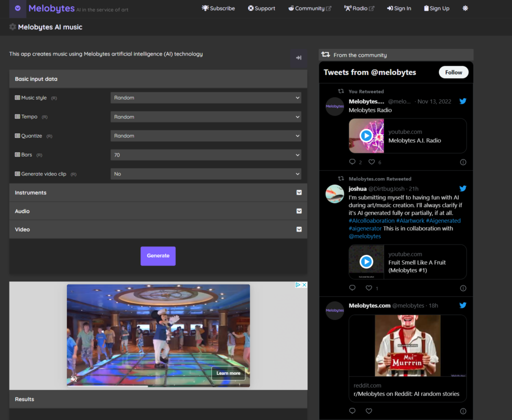Open the theme settings sun icon
The image size is (512, 420).
pyautogui.click(x=465, y=8)
